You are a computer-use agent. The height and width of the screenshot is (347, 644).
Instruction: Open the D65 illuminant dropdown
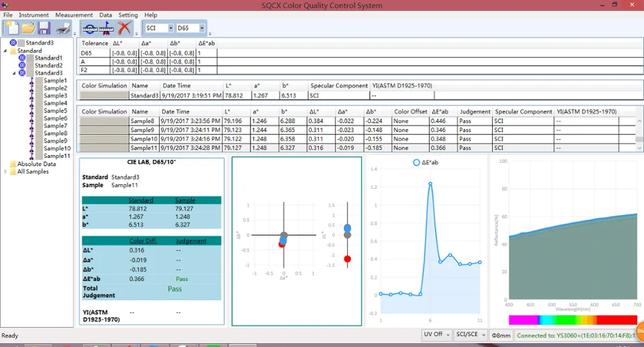point(202,28)
